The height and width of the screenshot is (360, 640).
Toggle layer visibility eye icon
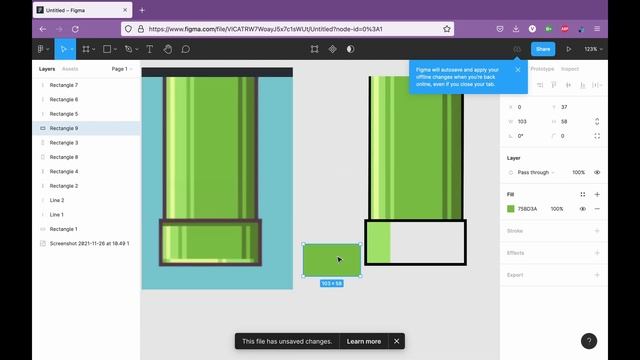pos(597,172)
